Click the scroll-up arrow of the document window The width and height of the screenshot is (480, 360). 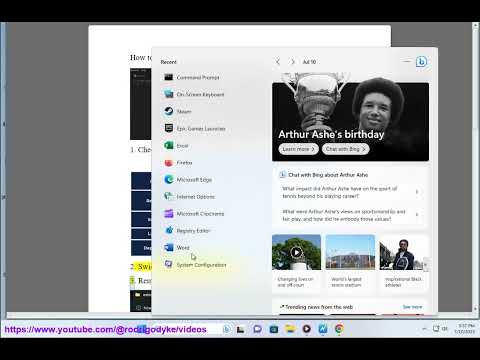476,25
